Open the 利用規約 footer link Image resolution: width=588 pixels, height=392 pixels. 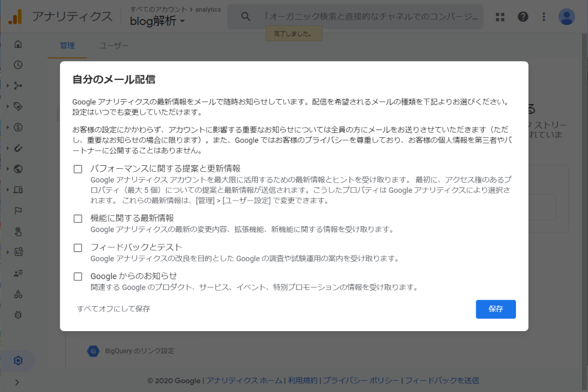point(303,380)
